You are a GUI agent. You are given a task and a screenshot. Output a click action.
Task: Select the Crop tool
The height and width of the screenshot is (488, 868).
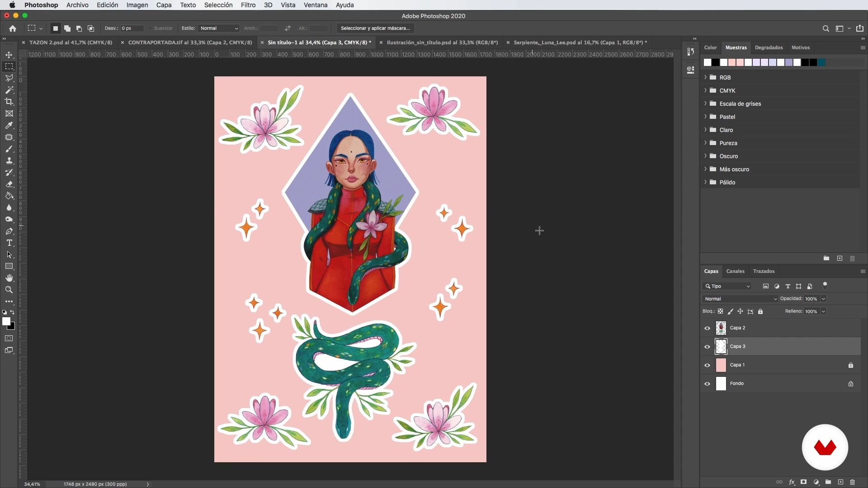[9, 102]
